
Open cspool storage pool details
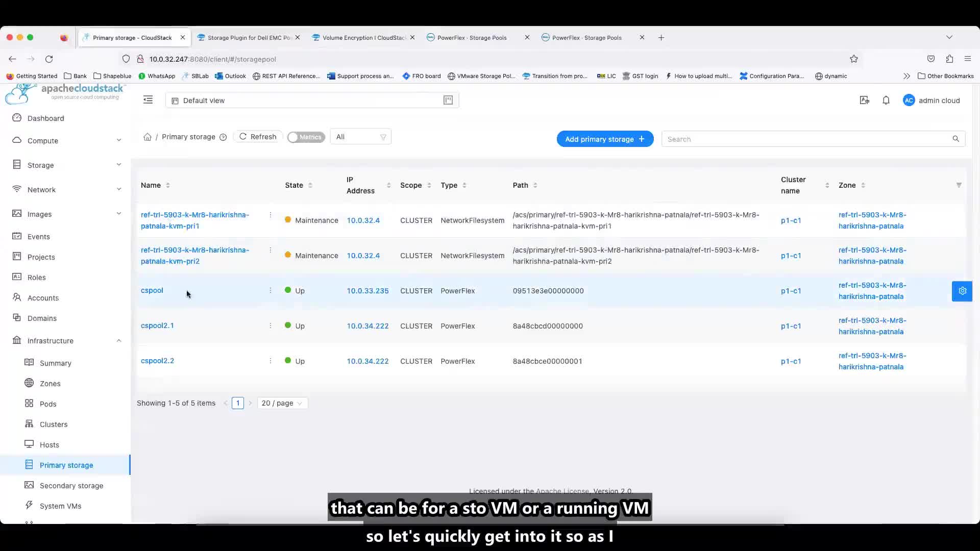coord(152,290)
